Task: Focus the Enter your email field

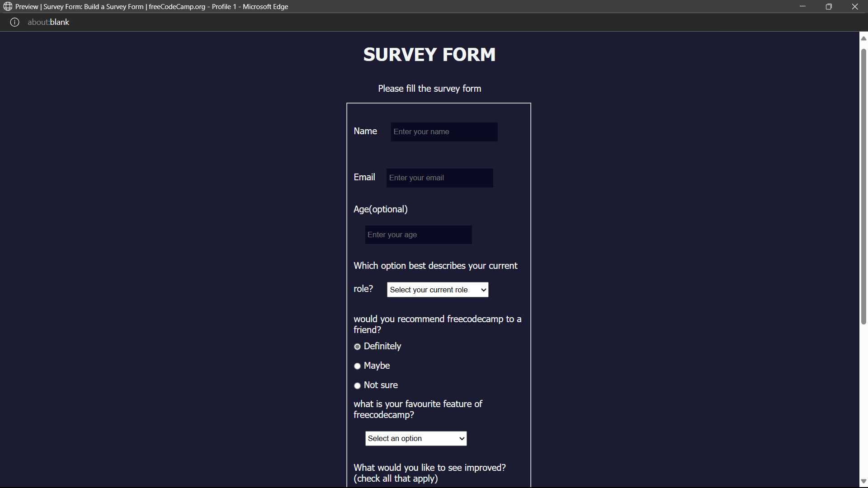Action: click(x=439, y=178)
